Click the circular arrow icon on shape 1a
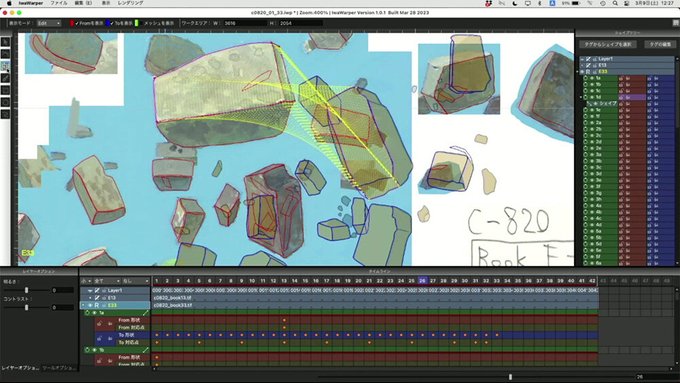680x383 pixels. (x=87, y=313)
